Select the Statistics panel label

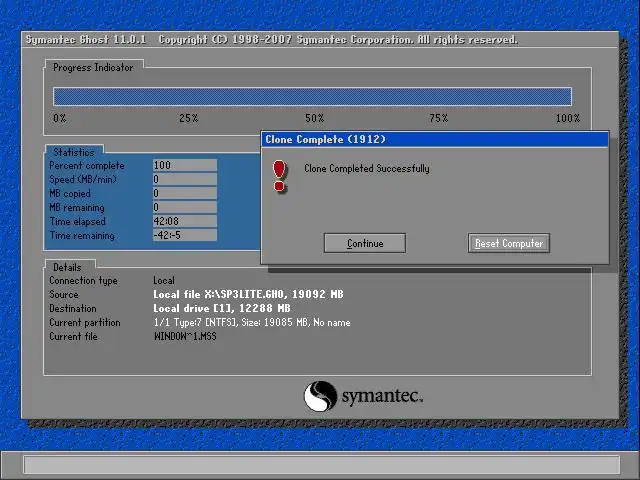click(x=74, y=152)
